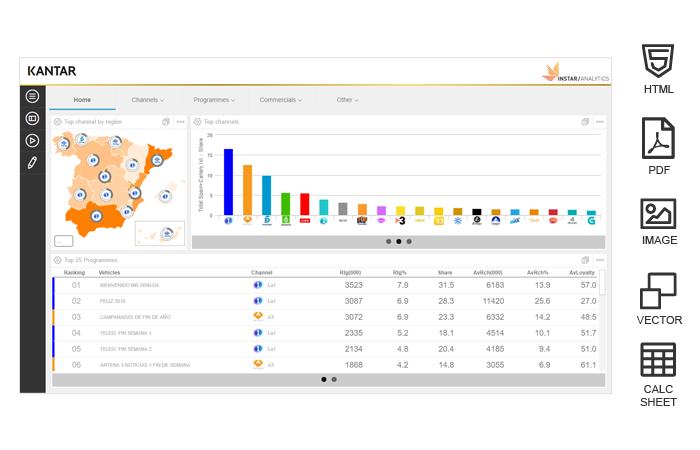Open settings gear of Top channel by region
Image resolution: width=700 pixels, height=450 pixels.
pos(58,122)
